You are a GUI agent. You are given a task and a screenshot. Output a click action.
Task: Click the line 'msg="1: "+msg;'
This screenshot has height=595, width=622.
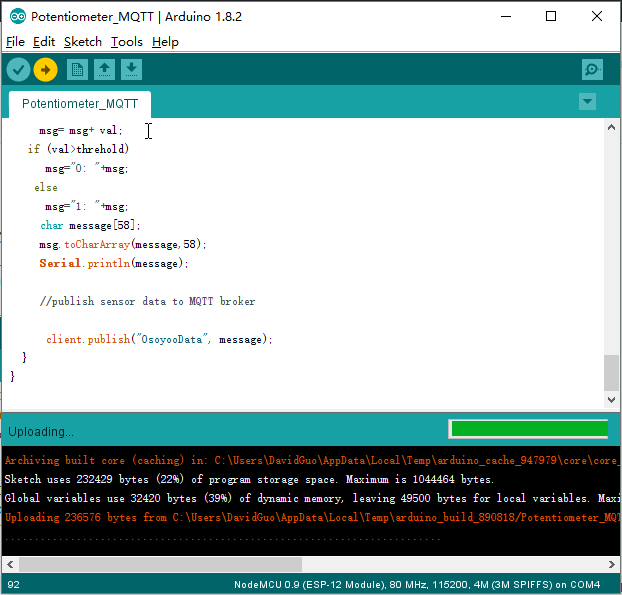tap(86, 207)
